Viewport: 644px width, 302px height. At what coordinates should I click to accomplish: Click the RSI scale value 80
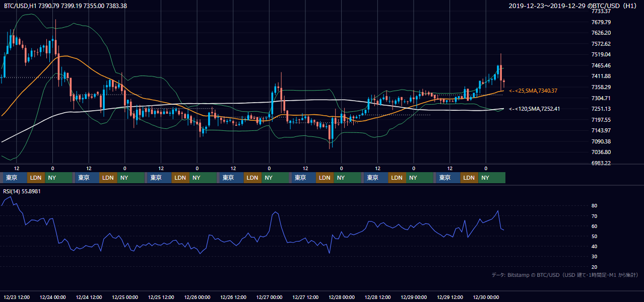(x=594, y=206)
